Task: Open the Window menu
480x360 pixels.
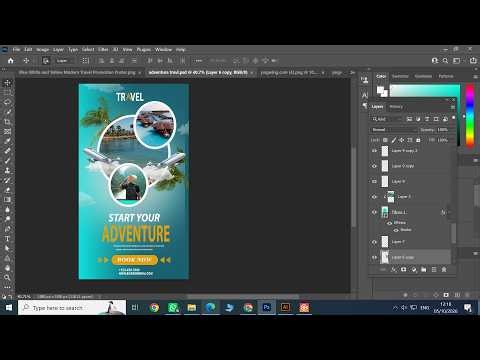Action: point(163,49)
